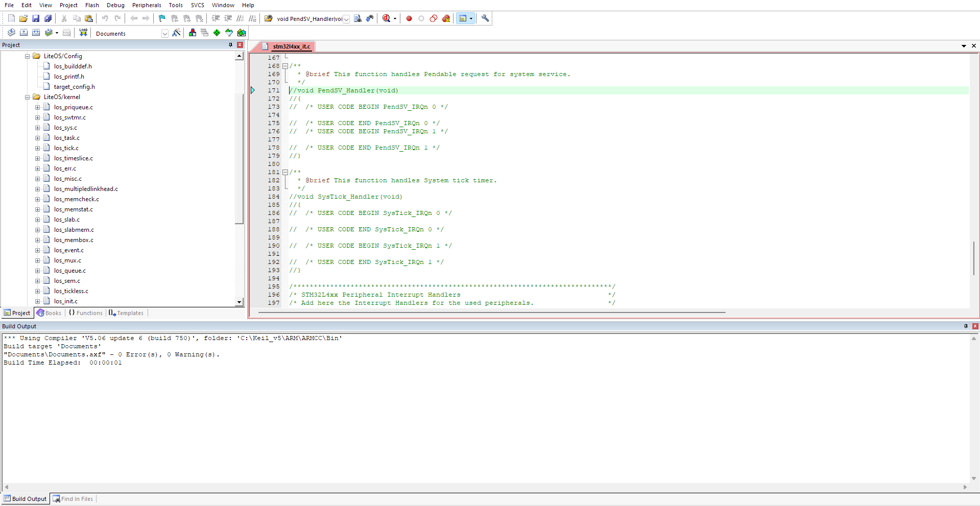The image size is (980, 506).
Task: Launch the Pack Installer from the toolbar
Action: pyautogui.click(x=242, y=33)
